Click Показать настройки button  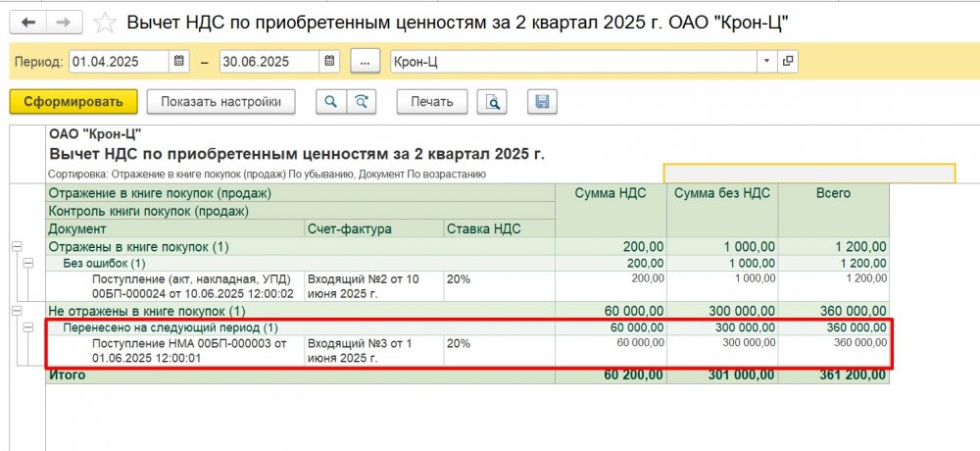[x=220, y=102]
